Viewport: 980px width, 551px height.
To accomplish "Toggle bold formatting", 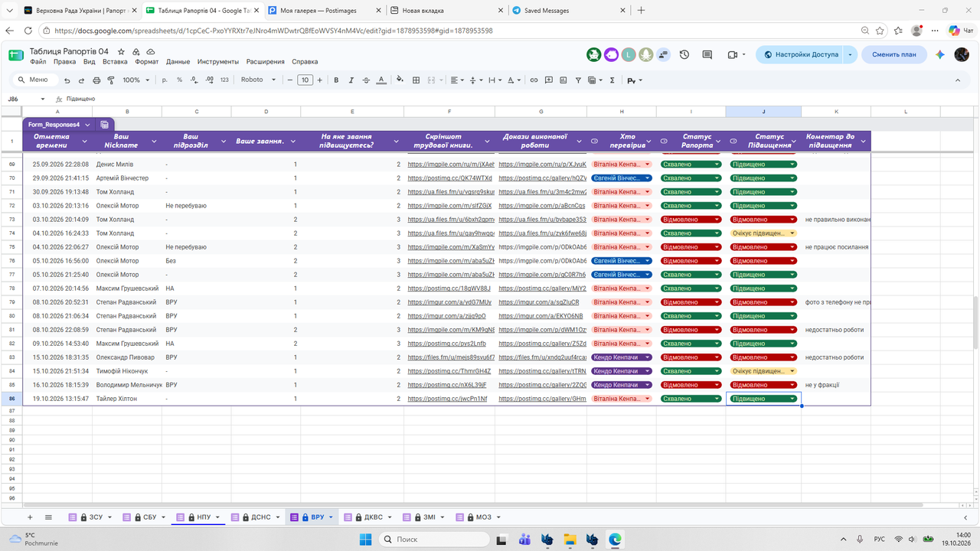I will click(x=335, y=80).
